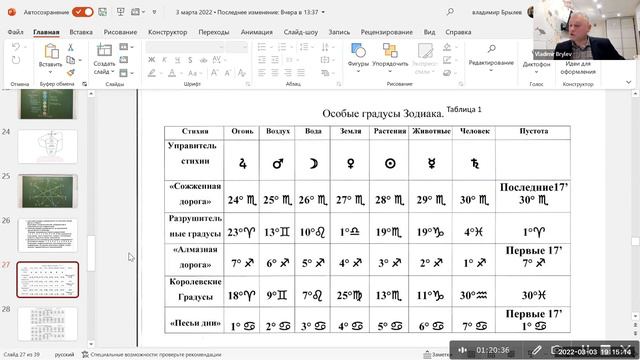Click the Cut scissors icon
This screenshot has width=640, height=360.
(x=71, y=47)
